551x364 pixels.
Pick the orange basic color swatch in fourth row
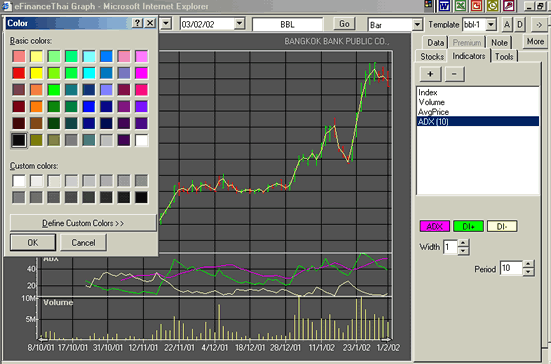pyautogui.click(x=36, y=106)
